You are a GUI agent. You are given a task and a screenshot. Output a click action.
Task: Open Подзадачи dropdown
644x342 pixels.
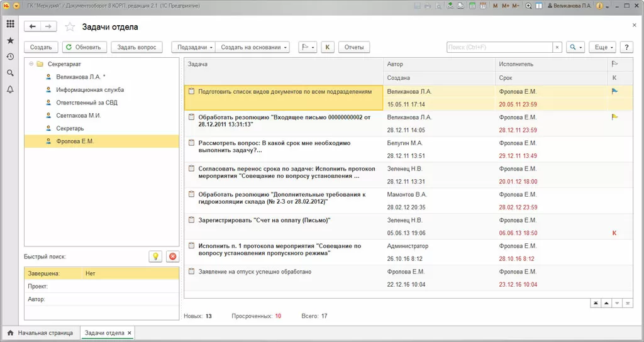coord(194,47)
